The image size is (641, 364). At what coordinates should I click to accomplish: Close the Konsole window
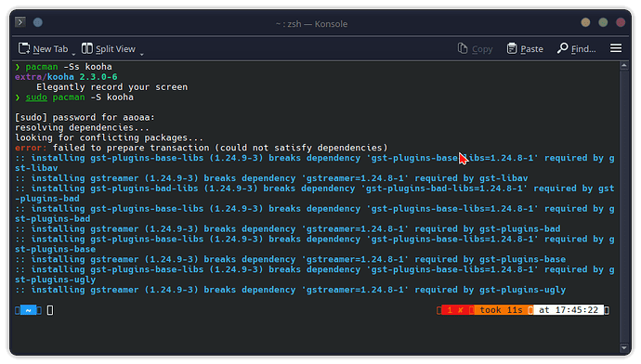pyautogui.click(x=621, y=22)
